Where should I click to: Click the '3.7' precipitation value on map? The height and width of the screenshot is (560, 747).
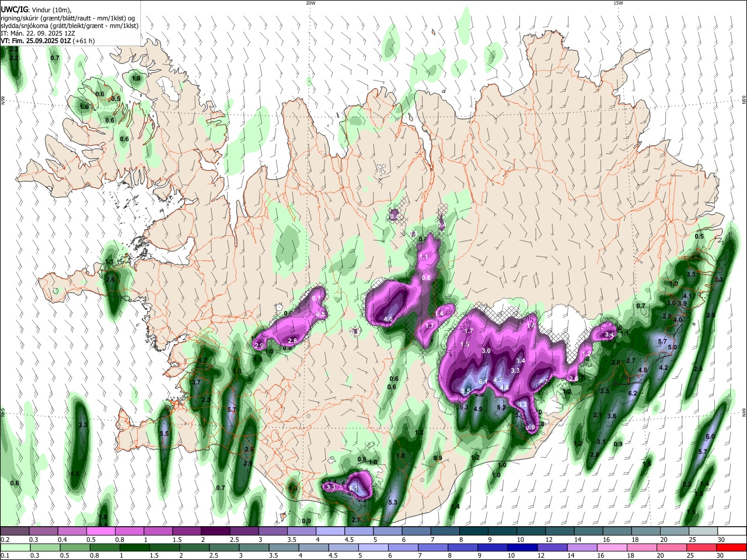coord(196,382)
